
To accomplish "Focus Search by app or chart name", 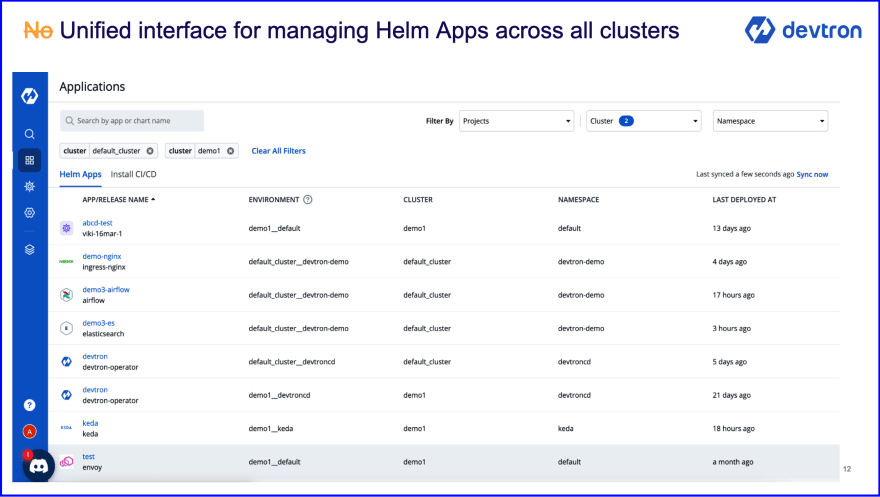I will point(132,121).
